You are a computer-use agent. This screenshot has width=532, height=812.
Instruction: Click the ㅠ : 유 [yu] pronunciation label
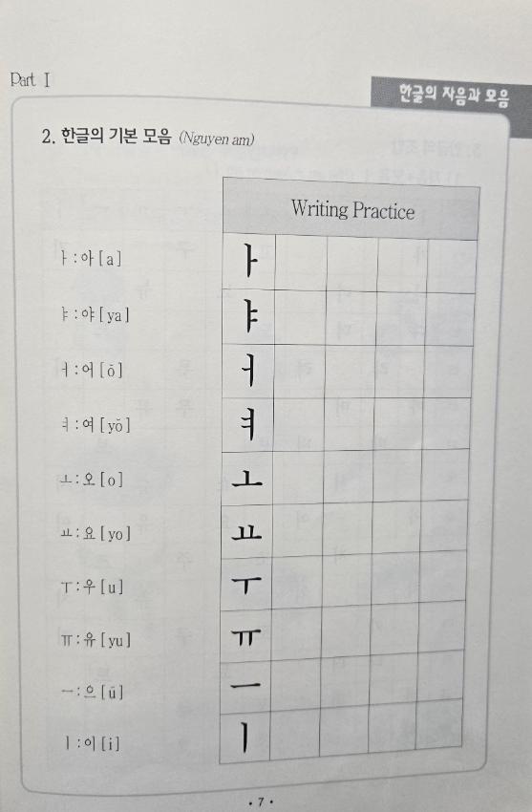point(96,640)
